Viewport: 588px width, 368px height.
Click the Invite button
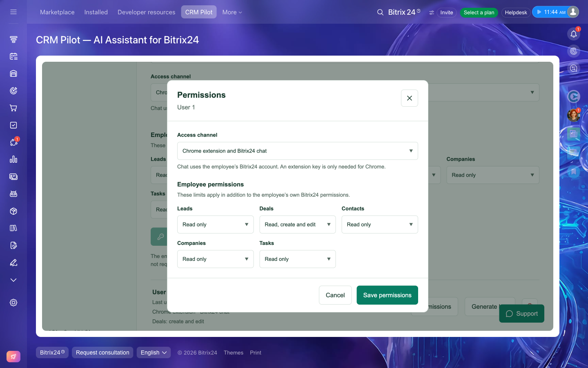point(446,13)
